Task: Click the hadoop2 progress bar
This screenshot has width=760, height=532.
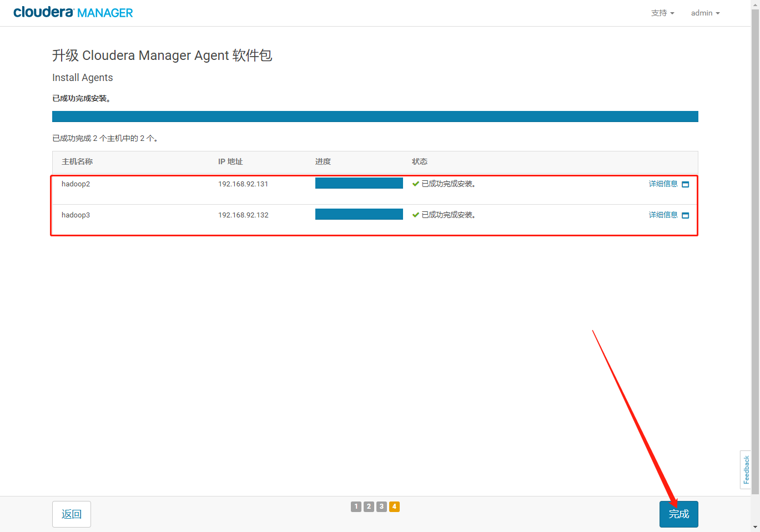Action: tap(359, 183)
